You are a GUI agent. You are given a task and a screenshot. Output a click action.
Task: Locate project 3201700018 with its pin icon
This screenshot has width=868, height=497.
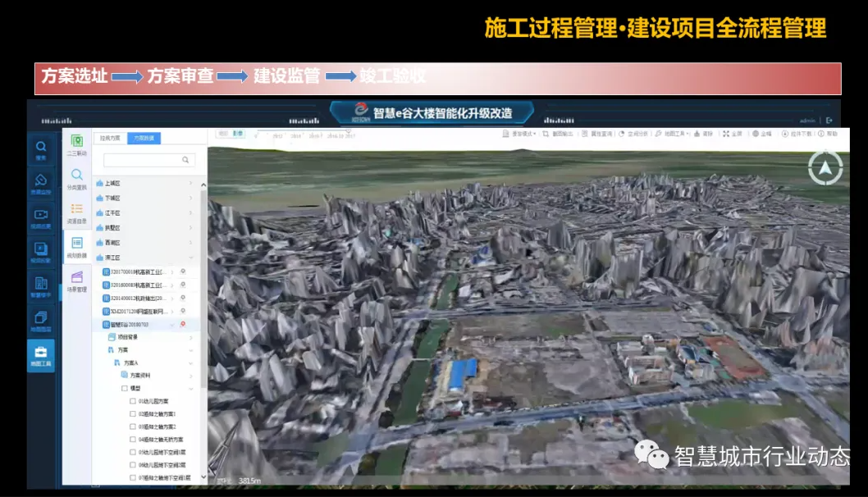click(183, 271)
